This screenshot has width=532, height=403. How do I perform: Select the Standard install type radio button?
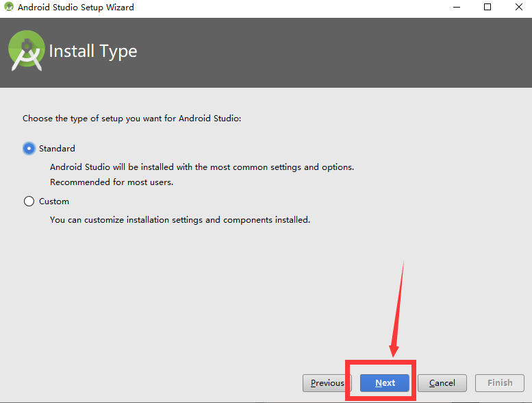coord(29,148)
